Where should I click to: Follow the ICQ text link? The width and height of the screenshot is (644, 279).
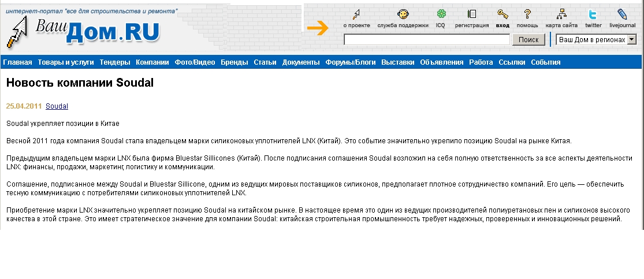(440, 25)
